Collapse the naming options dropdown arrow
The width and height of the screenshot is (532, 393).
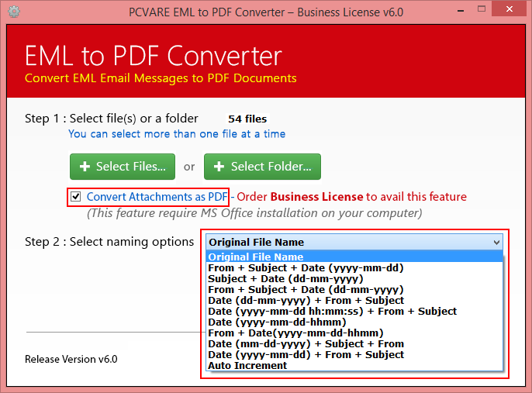click(x=496, y=243)
